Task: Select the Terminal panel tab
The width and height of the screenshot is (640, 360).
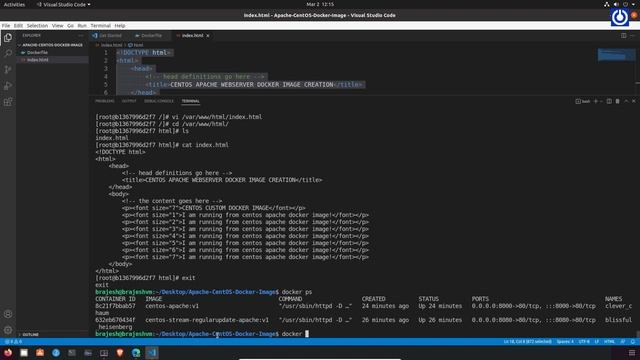Action: coord(191,101)
